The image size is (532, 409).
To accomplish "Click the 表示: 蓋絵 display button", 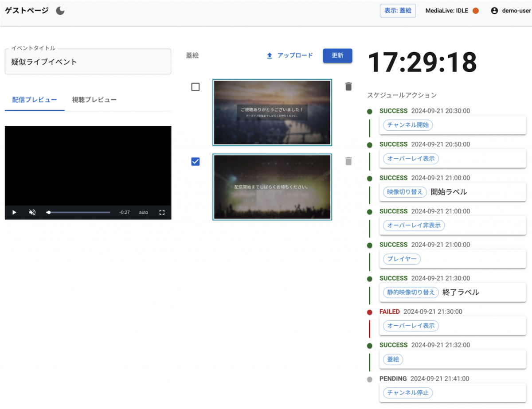I will (x=398, y=11).
